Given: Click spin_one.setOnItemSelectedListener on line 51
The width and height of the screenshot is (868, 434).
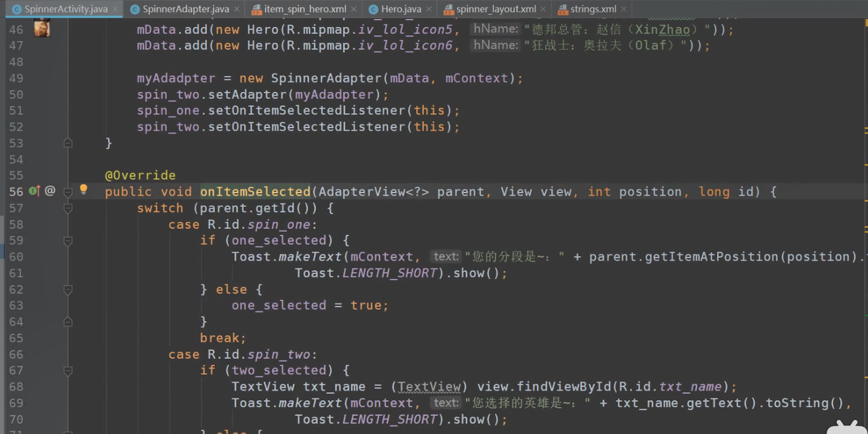Looking at the screenshot, I should click(x=271, y=111).
